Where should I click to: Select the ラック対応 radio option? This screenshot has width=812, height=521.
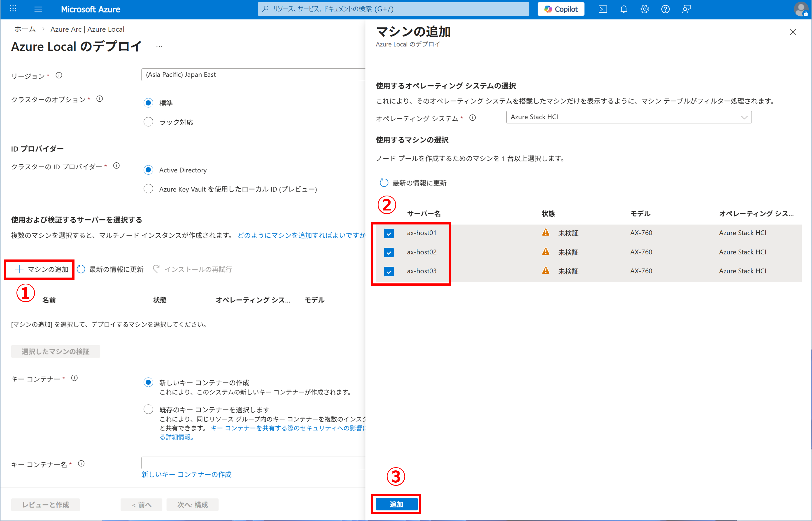tap(149, 122)
